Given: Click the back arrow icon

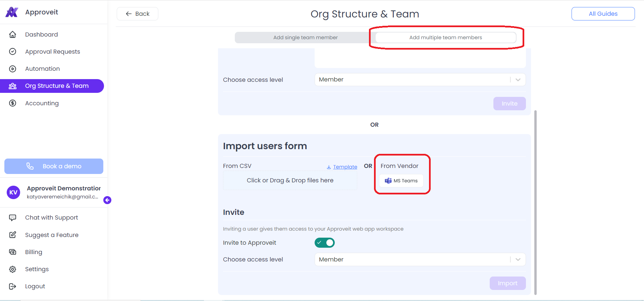Looking at the screenshot, I should [128, 14].
